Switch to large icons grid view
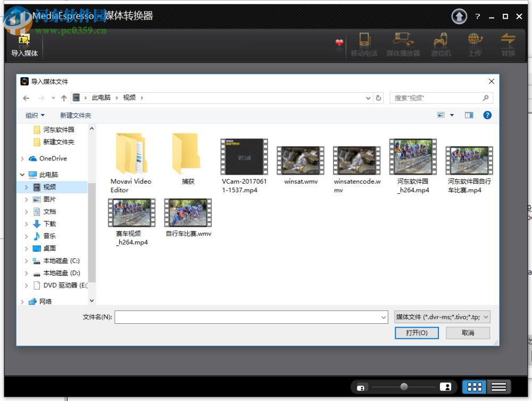 [473, 387]
